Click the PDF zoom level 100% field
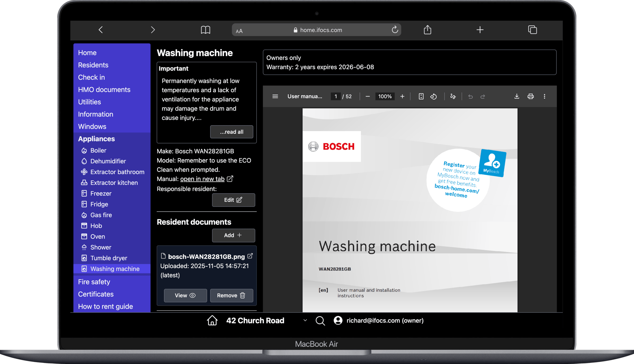This screenshot has height=364, width=634. click(385, 96)
